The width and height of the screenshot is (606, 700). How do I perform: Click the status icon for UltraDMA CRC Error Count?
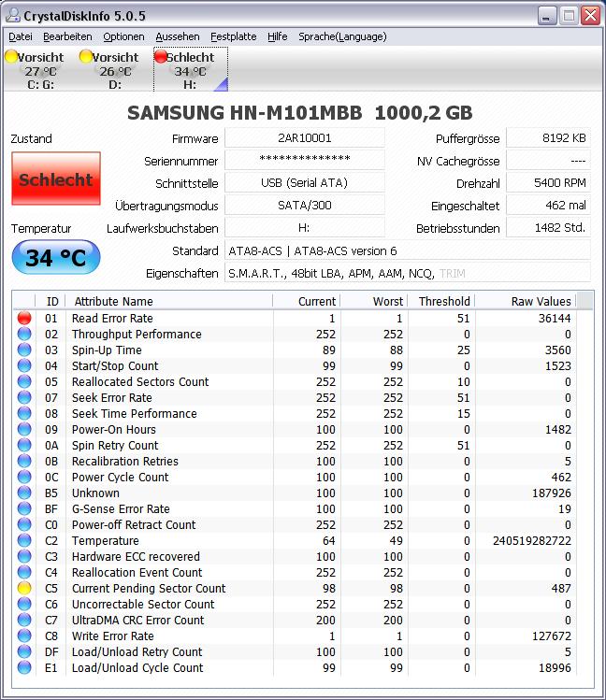(24, 620)
